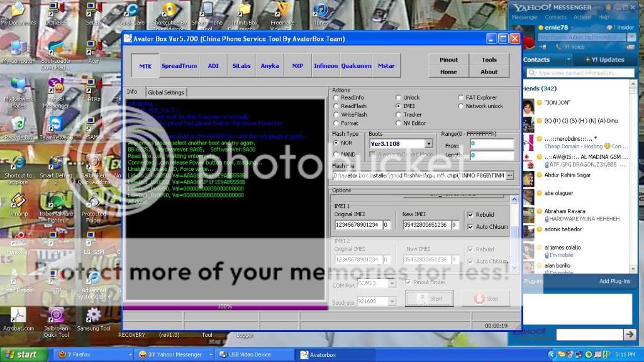Click the Pinout button

click(x=448, y=60)
